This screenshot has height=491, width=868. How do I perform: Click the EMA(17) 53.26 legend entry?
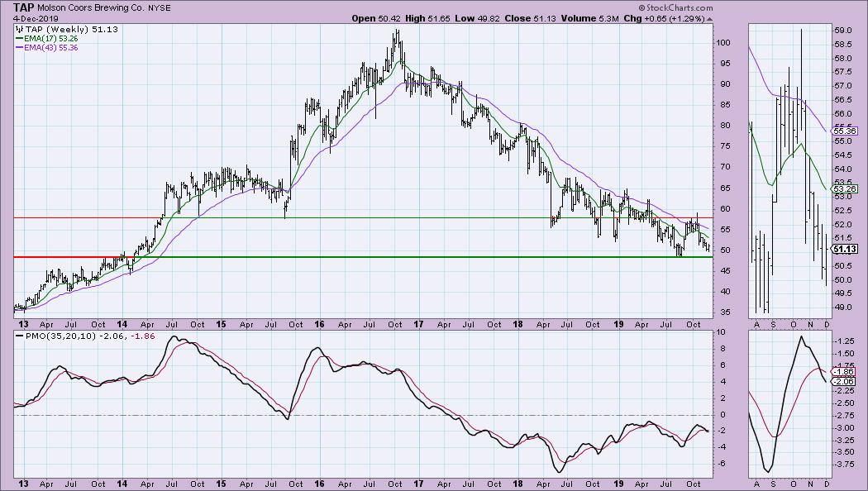click(46, 39)
